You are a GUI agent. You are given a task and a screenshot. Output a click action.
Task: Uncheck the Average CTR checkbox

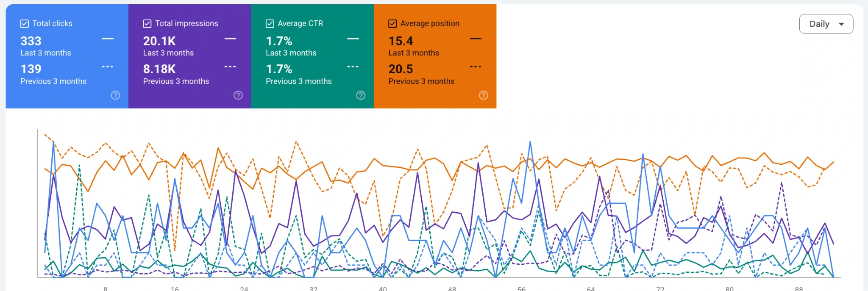pos(270,24)
